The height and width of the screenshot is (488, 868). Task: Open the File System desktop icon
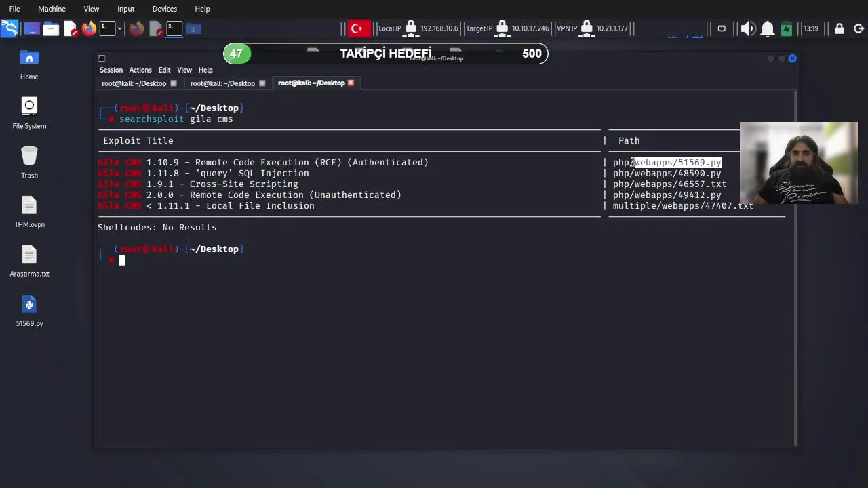tap(29, 113)
